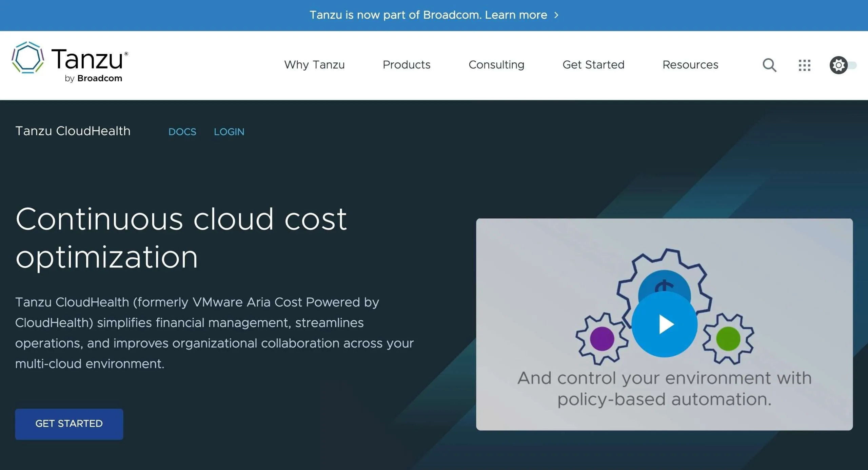Screen dimensions: 868x470
Task: Click the DOCS link
Action: tap(182, 132)
